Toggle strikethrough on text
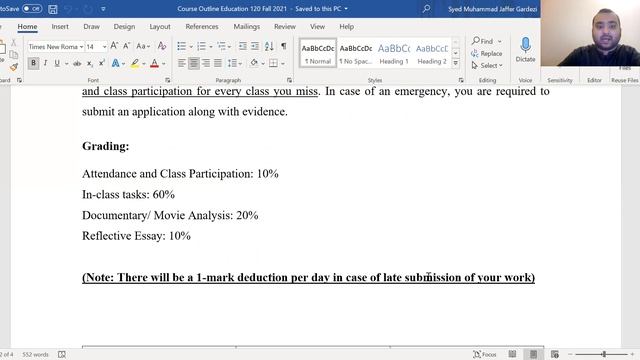 click(77, 64)
